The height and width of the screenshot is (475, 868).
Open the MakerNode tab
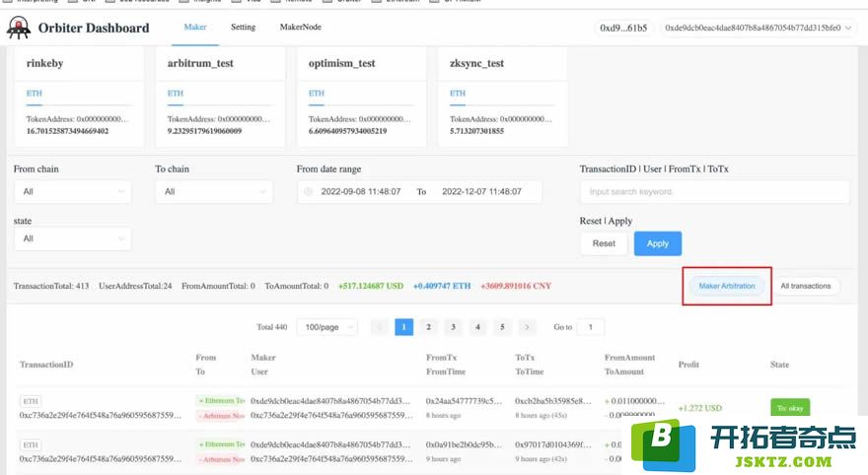(x=300, y=27)
